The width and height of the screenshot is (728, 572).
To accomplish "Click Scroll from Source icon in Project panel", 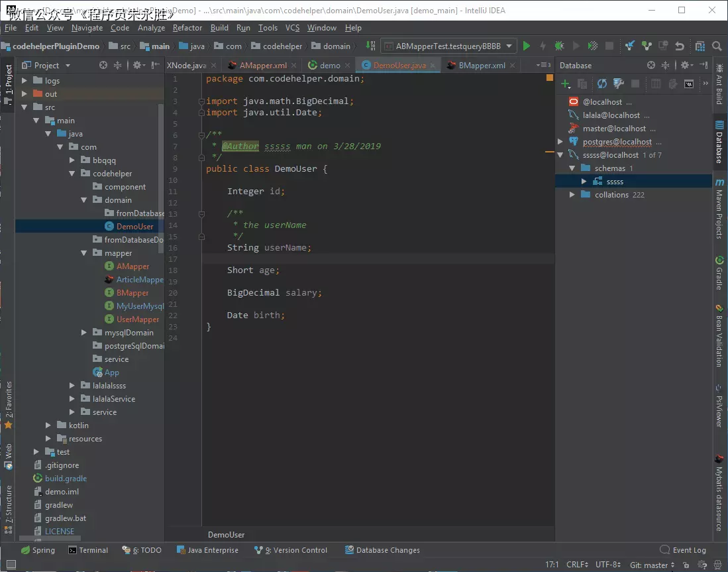I will 103,65.
